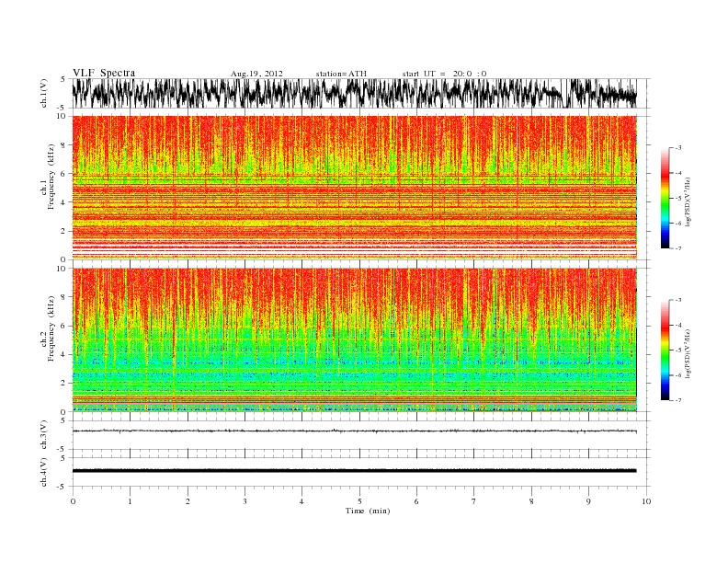Click the "VLF Spectra" plot title

(104, 73)
